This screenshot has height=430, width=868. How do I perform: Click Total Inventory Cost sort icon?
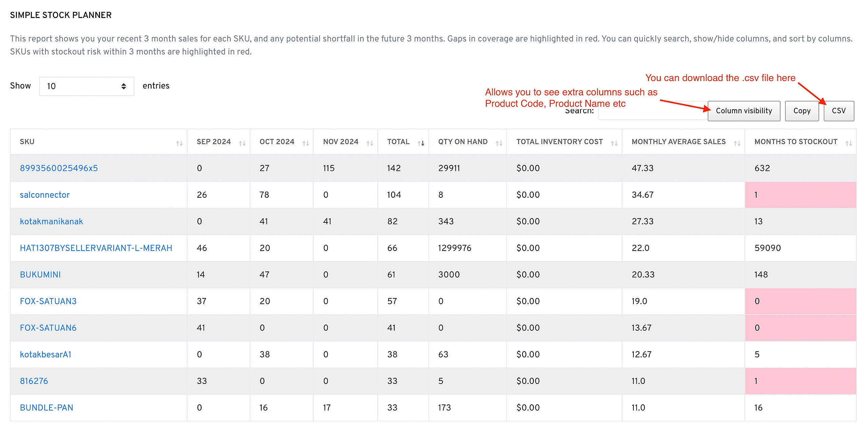pyautogui.click(x=614, y=143)
